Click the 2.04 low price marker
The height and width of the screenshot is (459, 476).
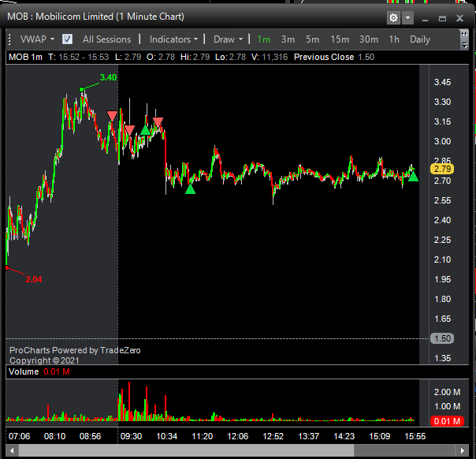click(34, 279)
